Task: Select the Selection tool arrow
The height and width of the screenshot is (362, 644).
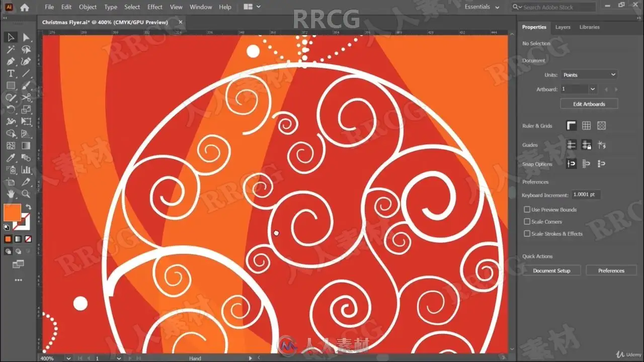Action: 11,37
